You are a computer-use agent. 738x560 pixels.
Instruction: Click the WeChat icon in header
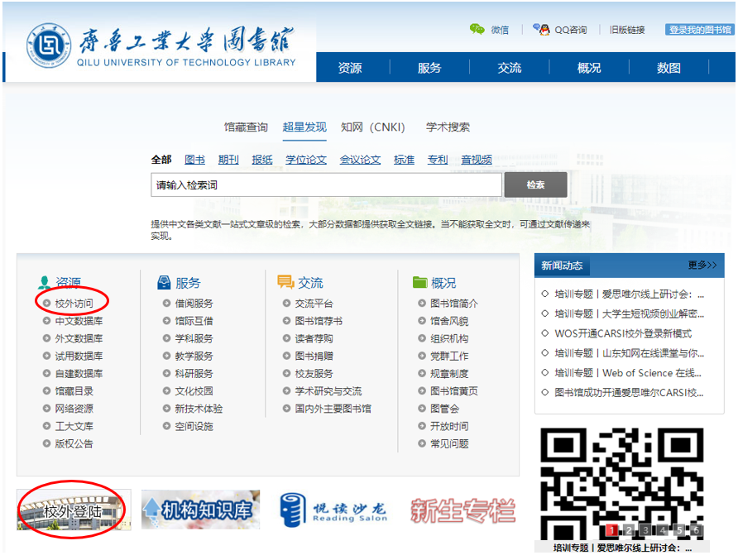(x=477, y=30)
